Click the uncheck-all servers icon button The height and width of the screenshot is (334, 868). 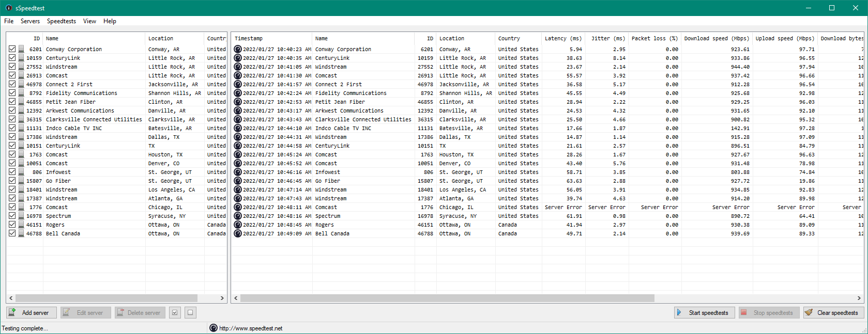point(190,312)
